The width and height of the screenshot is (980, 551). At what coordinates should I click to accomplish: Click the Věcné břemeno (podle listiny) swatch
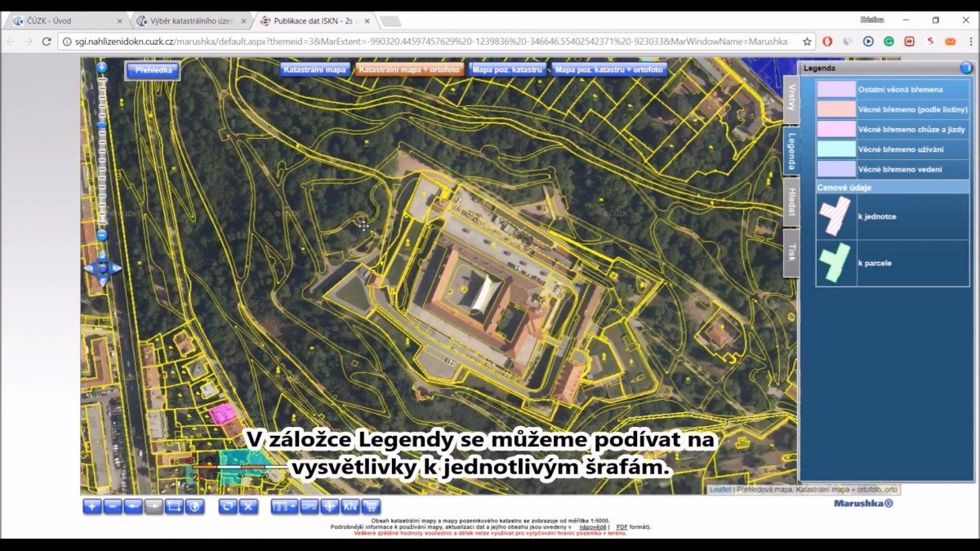pyautogui.click(x=835, y=109)
